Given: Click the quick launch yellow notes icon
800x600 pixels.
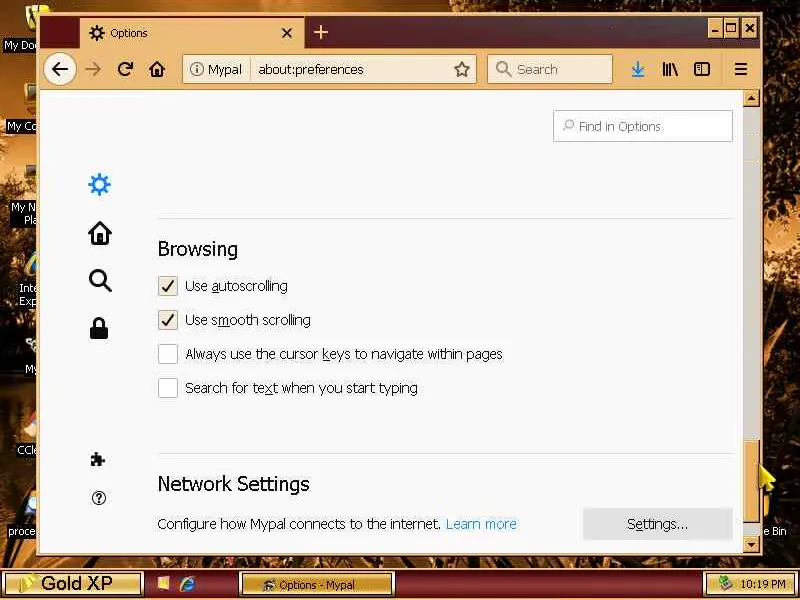Looking at the screenshot, I should pos(162,583).
